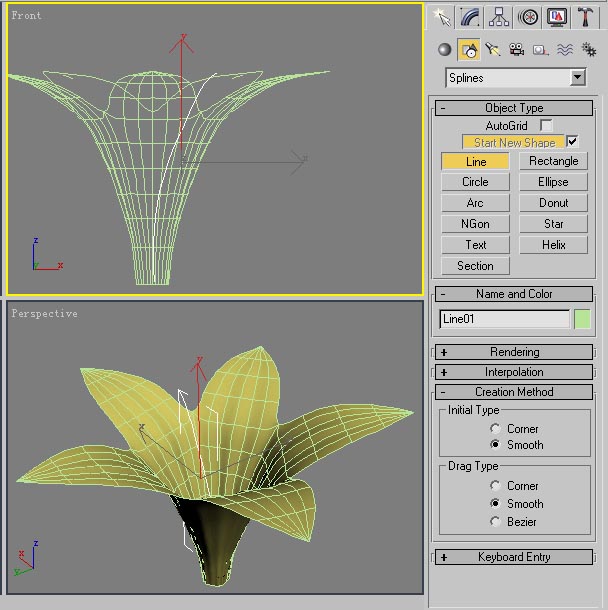Expand the Rendering rollout
The image size is (608, 610).
(x=514, y=352)
